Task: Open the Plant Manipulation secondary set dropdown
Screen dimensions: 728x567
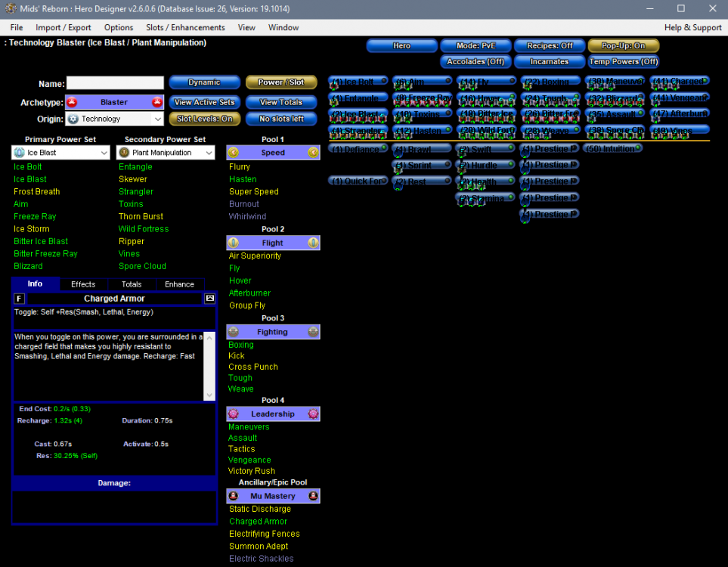Action: pos(166,153)
